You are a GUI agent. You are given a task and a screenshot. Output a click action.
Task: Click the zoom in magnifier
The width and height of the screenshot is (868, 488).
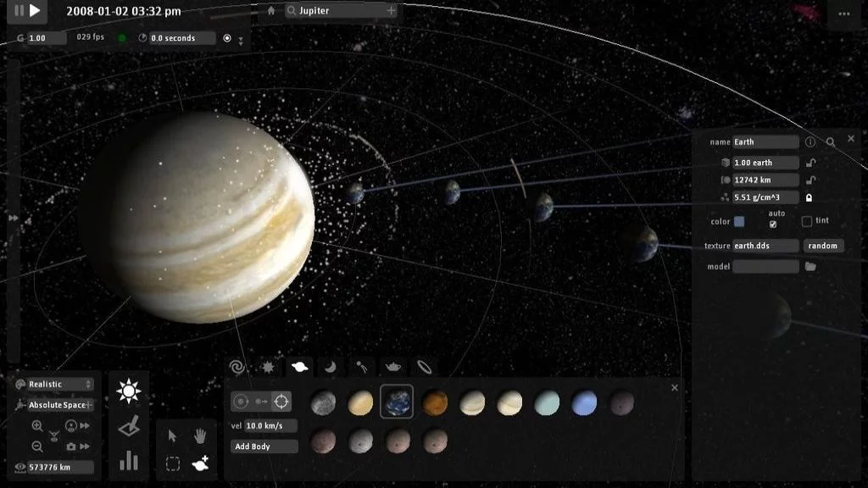(x=37, y=425)
